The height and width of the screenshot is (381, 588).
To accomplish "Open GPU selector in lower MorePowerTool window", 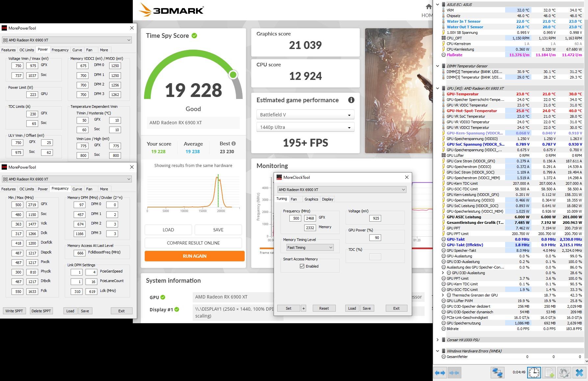I will (x=67, y=179).
